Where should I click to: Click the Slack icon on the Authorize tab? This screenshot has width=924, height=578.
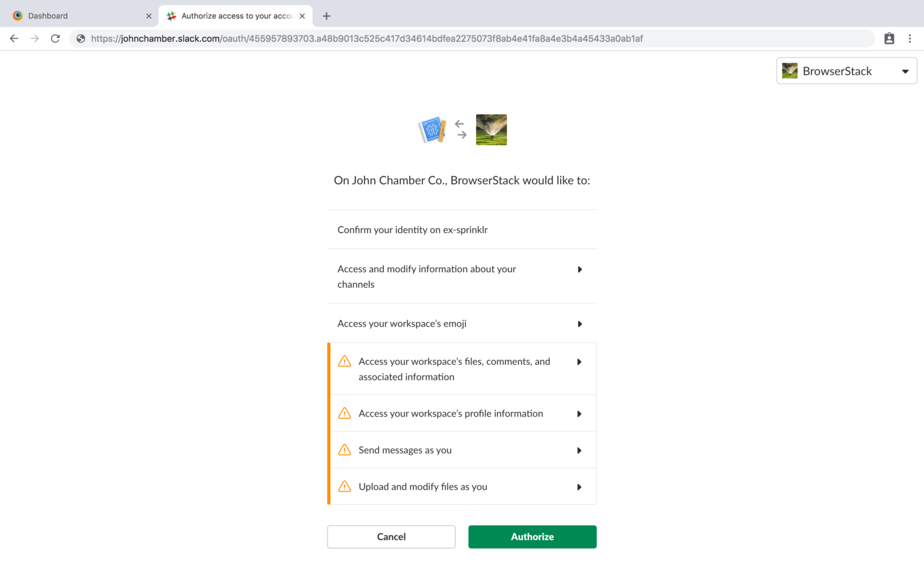tap(170, 16)
